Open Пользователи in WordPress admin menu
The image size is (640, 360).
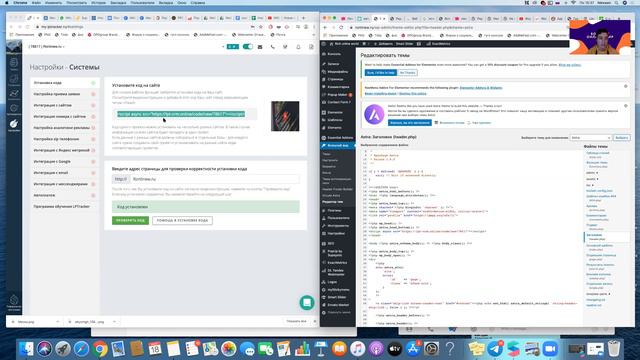point(338,218)
